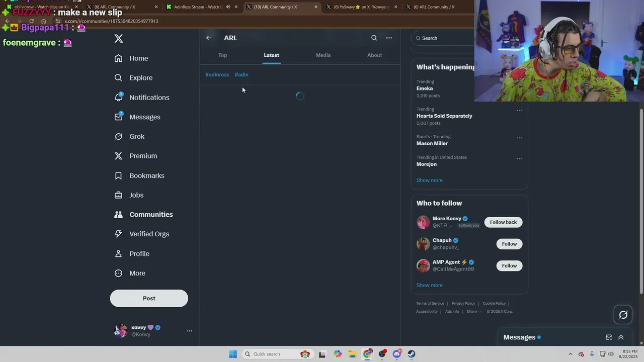Expand the Messages drawer with double chevron
This screenshot has height=362, width=644.
click(621, 337)
